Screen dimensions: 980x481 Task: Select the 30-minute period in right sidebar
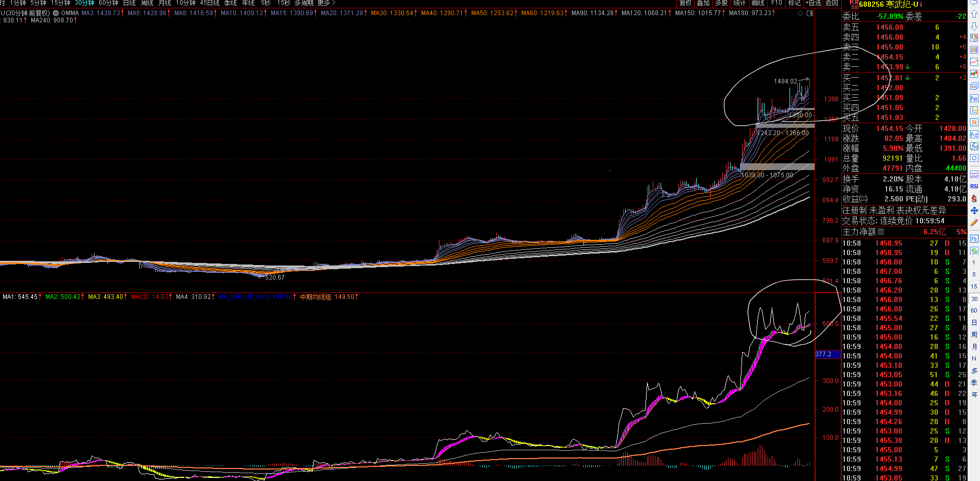(974, 299)
